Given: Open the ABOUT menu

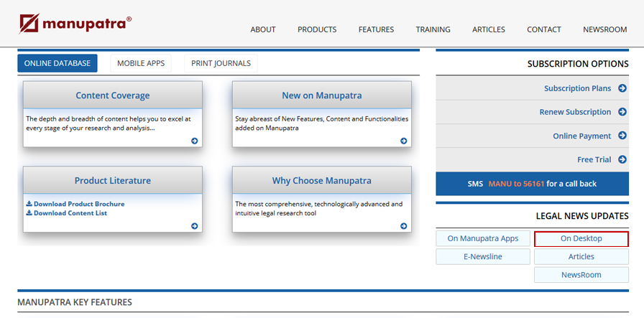Looking at the screenshot, I should (263, 29).
